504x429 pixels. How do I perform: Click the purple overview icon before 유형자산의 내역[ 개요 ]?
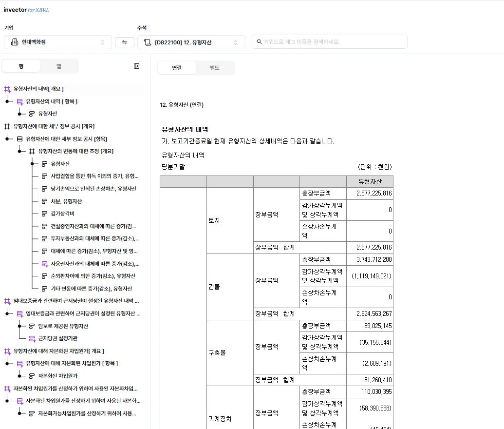pyautogui.click(x=7, y=88)
